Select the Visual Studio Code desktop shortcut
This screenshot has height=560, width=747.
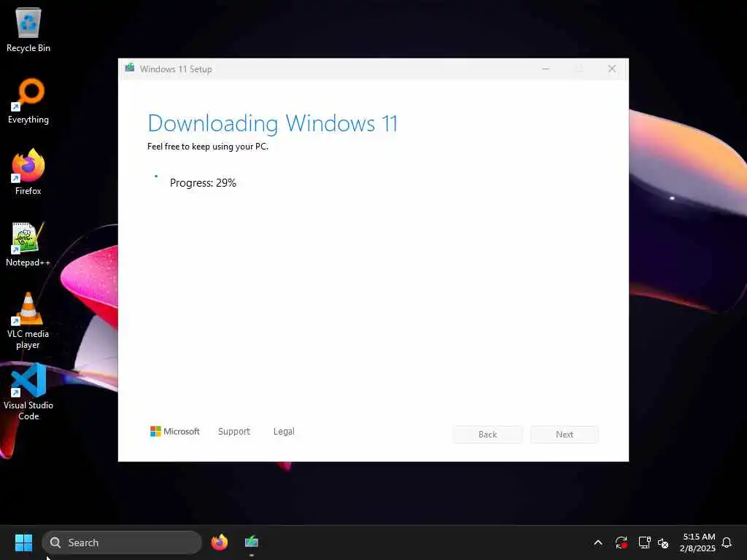[28, 392]
